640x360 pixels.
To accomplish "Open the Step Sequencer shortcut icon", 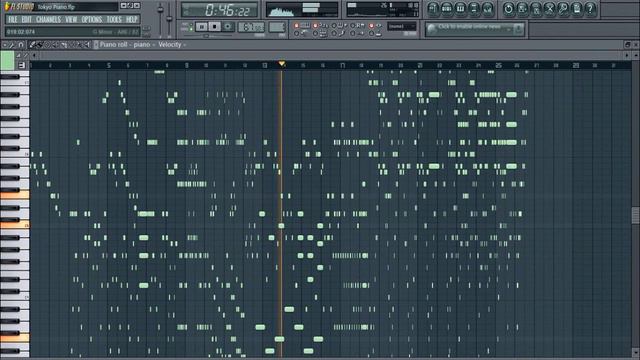I will (447, 9).
